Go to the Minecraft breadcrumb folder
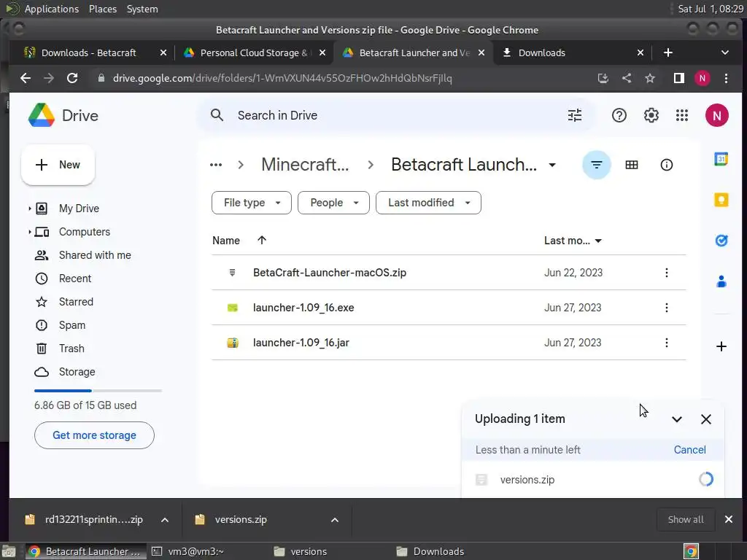This screenshot has width=747, height=560. [305, 165]
